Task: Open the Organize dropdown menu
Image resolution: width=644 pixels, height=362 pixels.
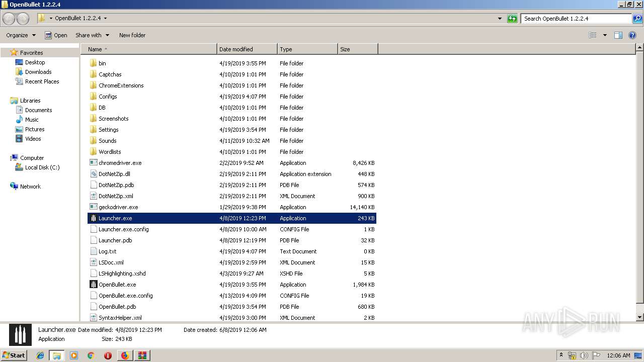Action: (x=21, y=35)
